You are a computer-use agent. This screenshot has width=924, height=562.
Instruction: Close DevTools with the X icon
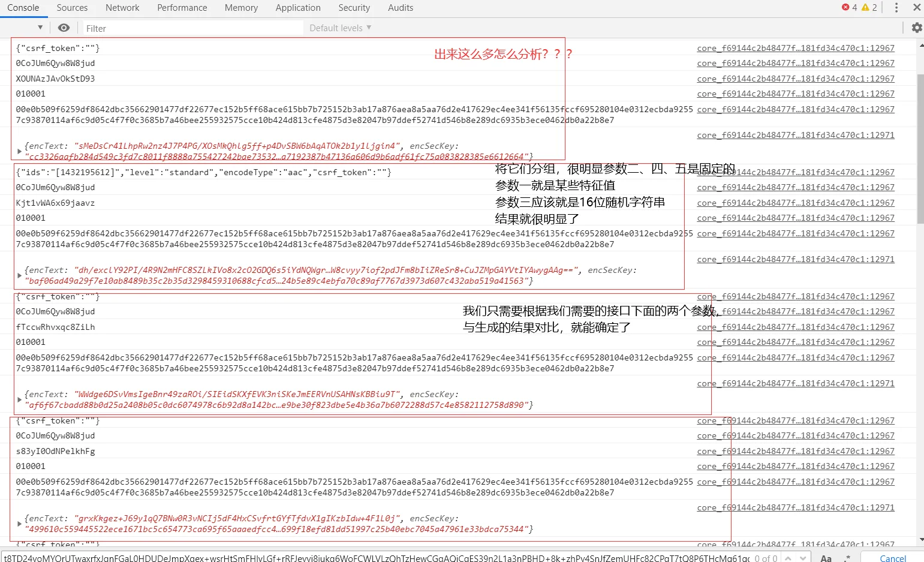click(917, 7)
